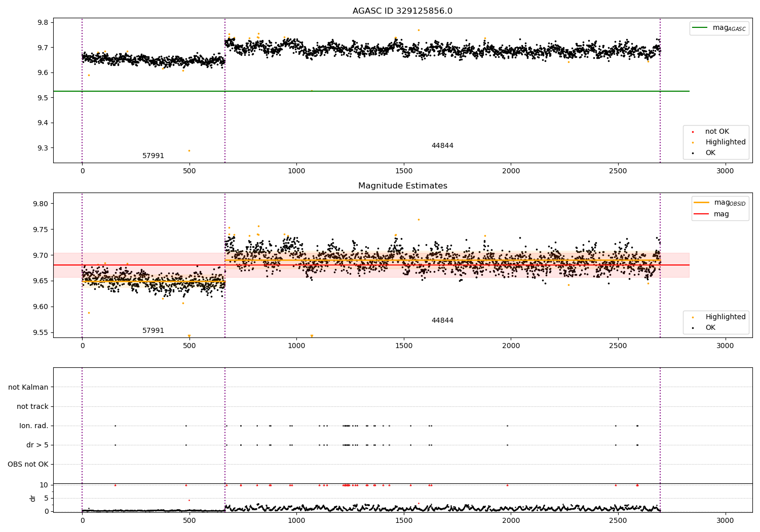Click the 44844 label in Magnitude Estimates plot
760x532 pixels.
point(442,321)
